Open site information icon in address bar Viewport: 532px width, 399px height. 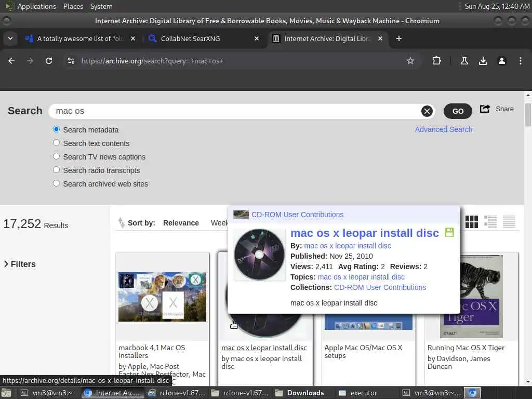pyautogui.click(x=71, y=61)
